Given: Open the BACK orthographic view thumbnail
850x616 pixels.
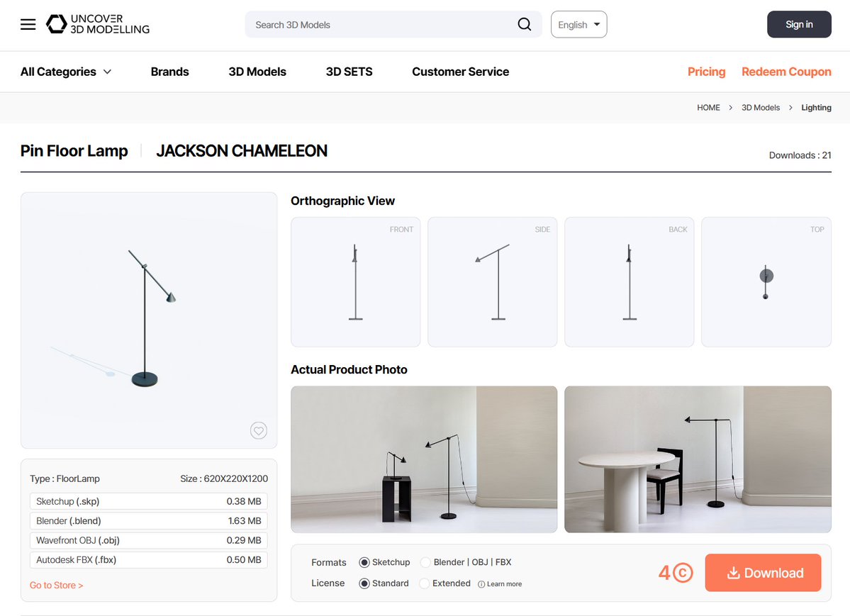Looking at the screenshot, I should coord(630,282).
